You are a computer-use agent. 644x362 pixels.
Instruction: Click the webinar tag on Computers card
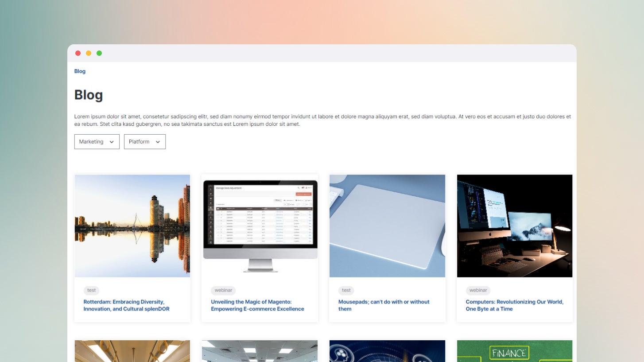[478, 290]
